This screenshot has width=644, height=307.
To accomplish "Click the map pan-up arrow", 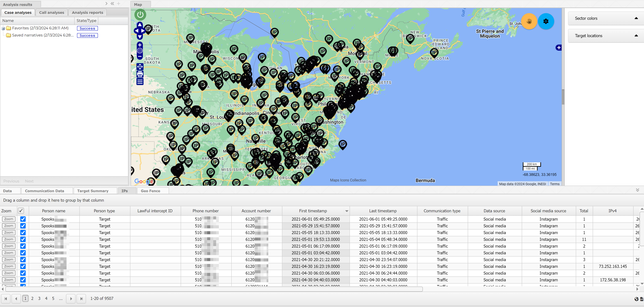I will [x=140, y=24].
